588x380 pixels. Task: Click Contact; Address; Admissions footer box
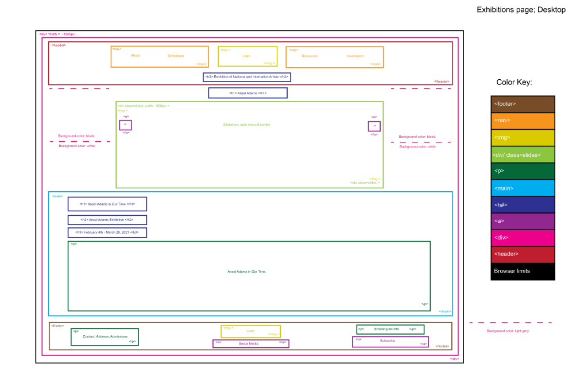pos(105,336)
